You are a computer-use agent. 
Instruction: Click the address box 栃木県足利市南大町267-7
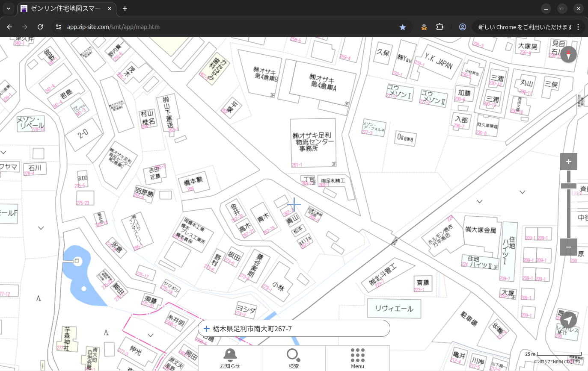click(x=294, y=328)
